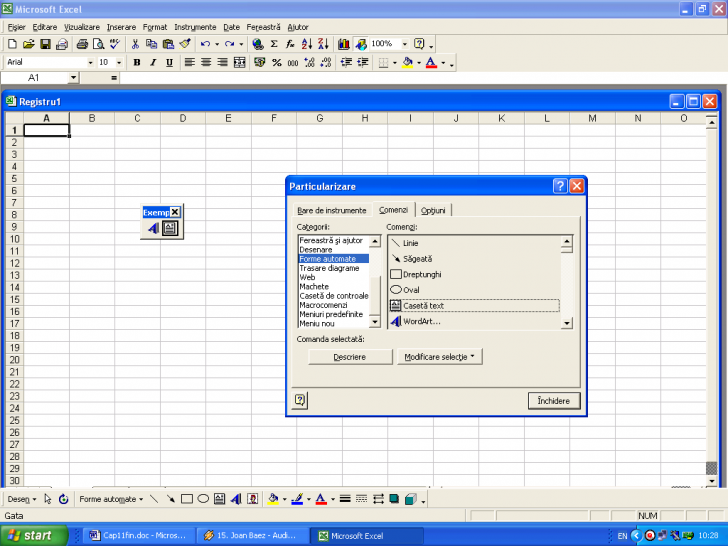Open the Arial font name dropdown
This screenshot has height=546, width=728.
[x=91, y=62]
